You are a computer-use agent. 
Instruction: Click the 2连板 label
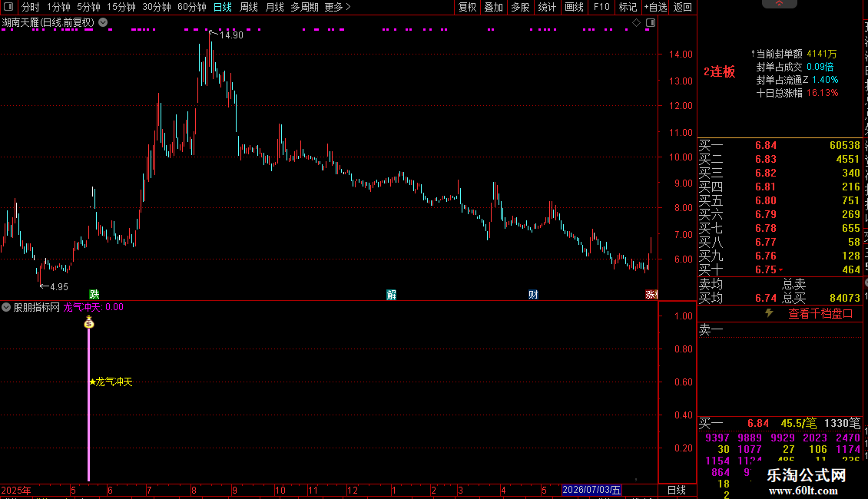719,72
